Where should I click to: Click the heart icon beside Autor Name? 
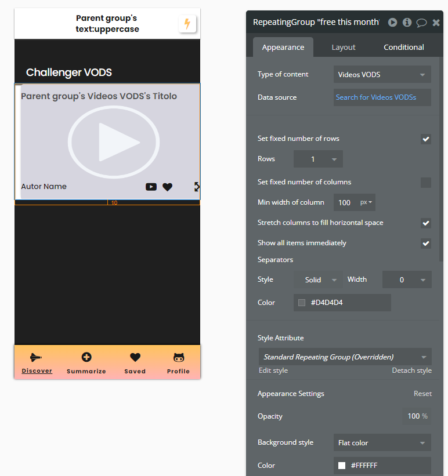coord(167,187)
